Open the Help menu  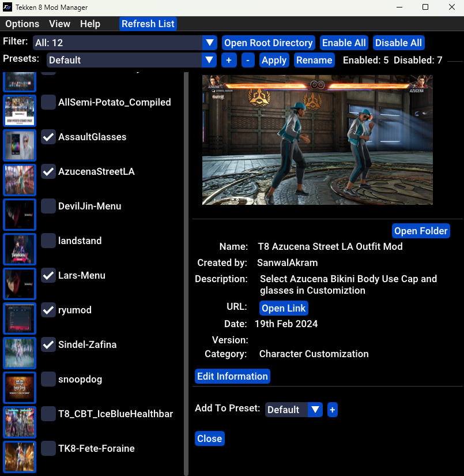click(x=89, y=24)
